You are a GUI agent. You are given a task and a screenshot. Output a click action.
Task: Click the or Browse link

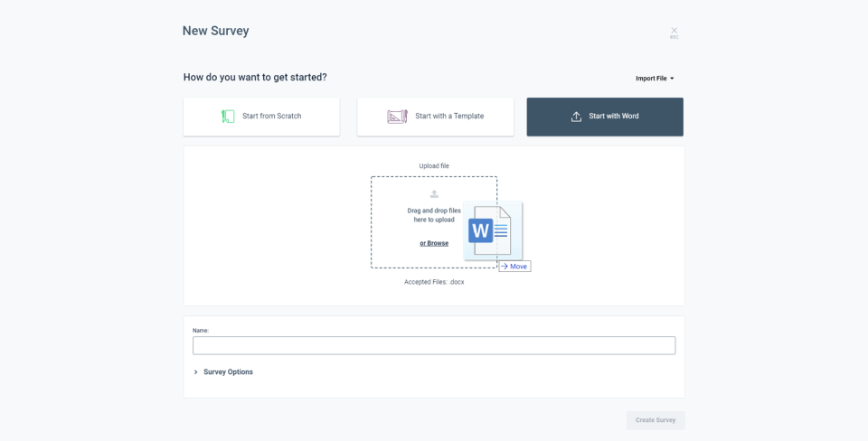434,243
